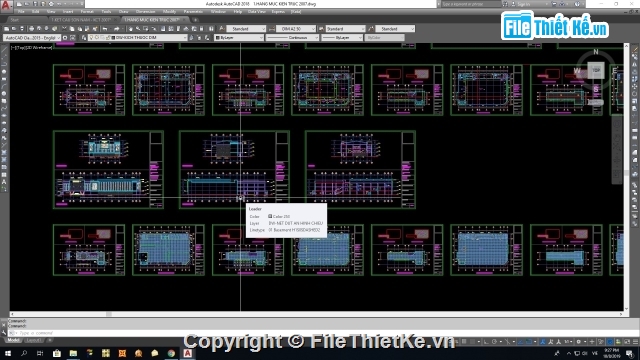Toggle Polar tracking in status bar
640x360 pixels.
494,342
